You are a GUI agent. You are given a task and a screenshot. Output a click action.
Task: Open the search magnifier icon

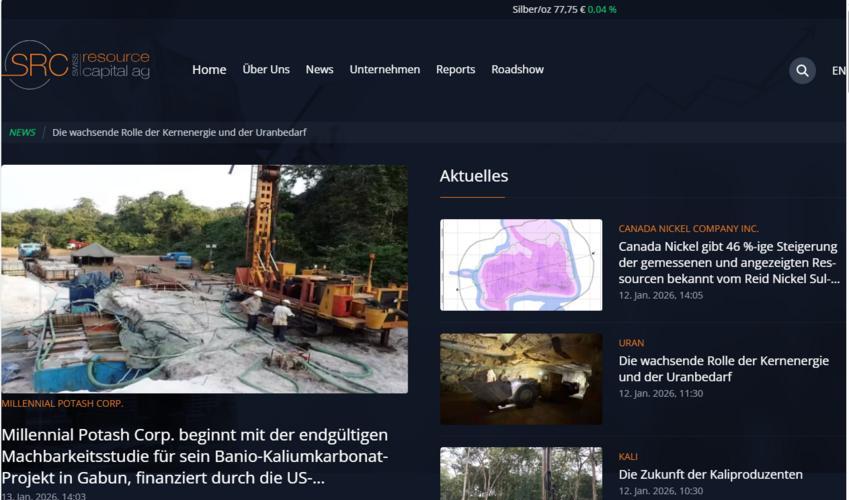tap(802, 70)
